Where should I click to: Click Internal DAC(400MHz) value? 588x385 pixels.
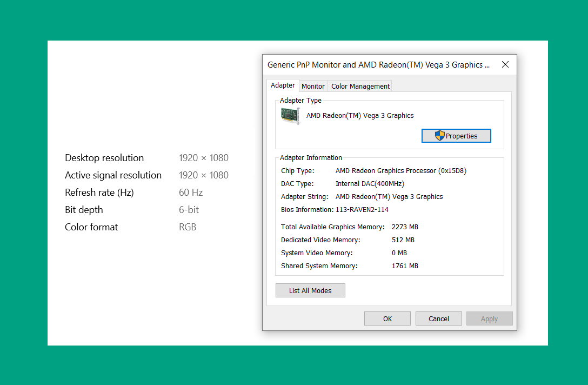click(370, 183)
